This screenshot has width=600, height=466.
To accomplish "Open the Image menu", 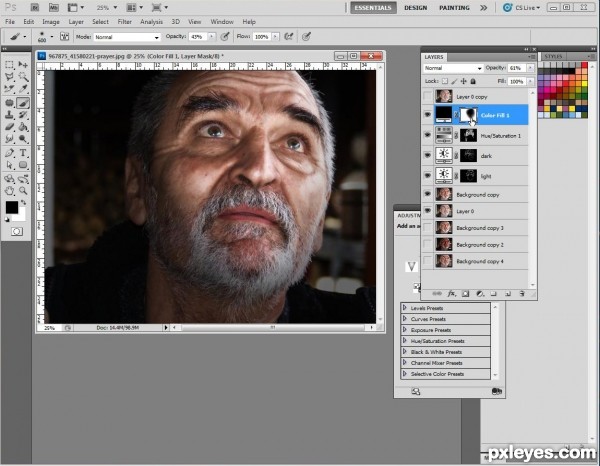I will pyautogui.click(x=51, y=22).
